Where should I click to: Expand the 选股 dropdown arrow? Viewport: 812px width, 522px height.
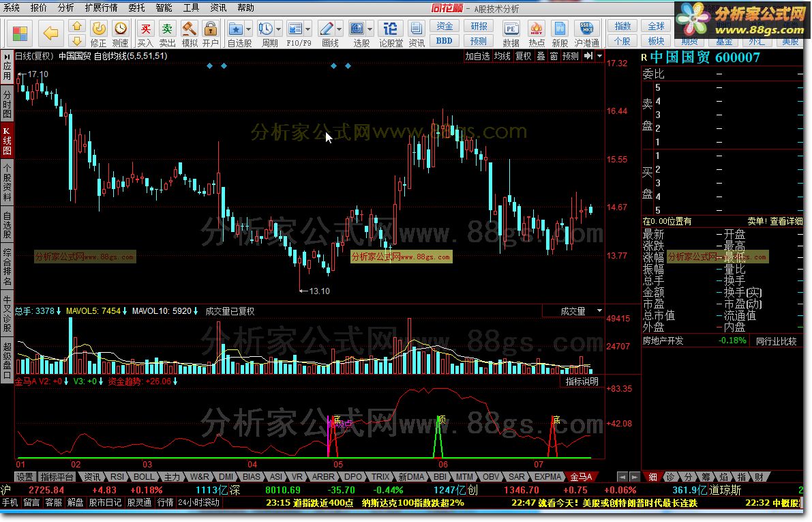(370, 29)
